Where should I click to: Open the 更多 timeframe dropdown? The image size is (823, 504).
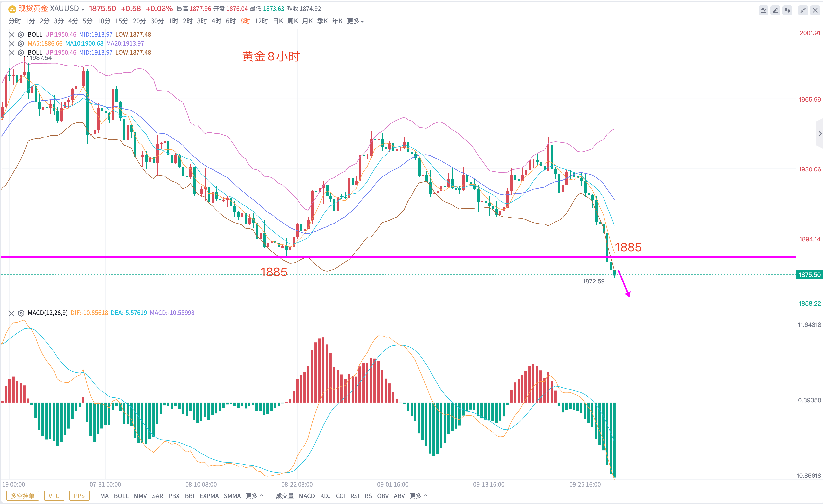355,21
